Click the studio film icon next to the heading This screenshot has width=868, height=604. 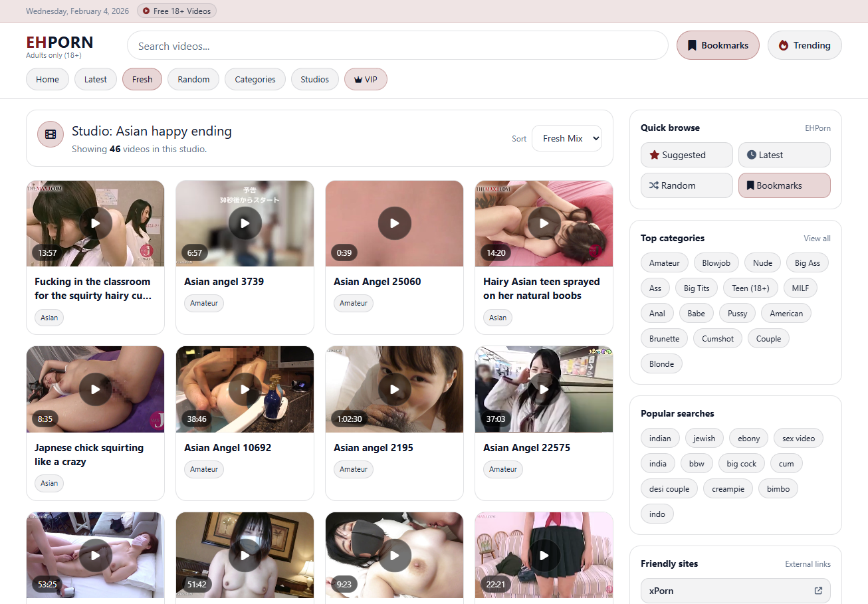point(51,134)
